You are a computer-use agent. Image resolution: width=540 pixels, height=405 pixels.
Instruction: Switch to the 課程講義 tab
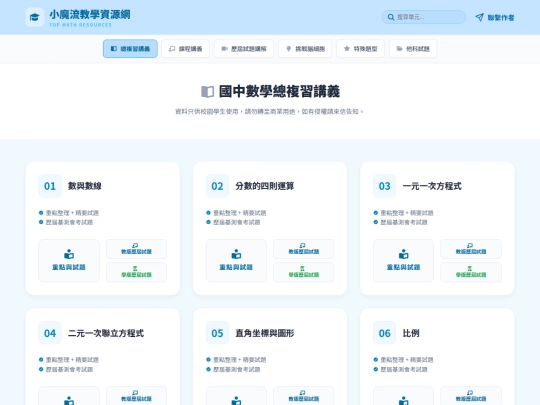tap(185, 49)
